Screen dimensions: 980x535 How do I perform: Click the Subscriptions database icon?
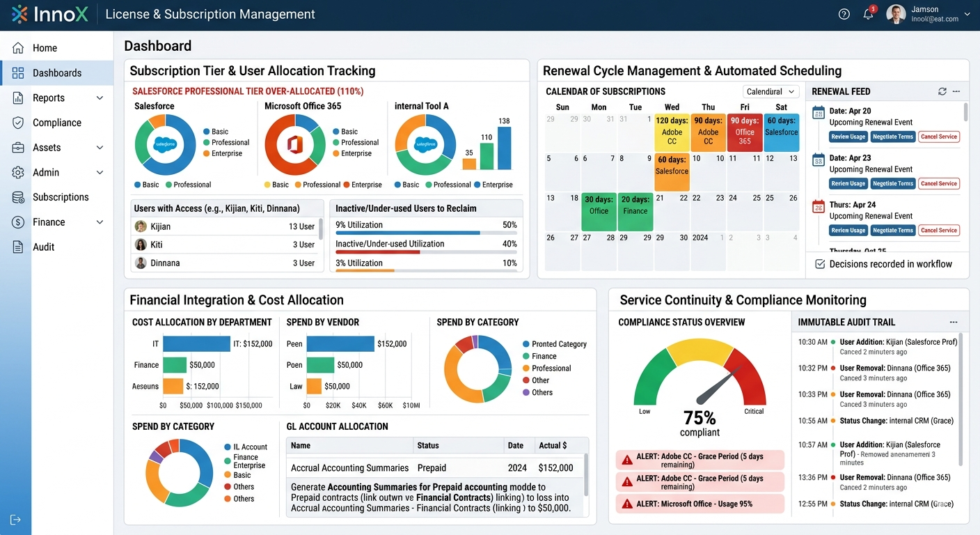(x=18, y=197)
